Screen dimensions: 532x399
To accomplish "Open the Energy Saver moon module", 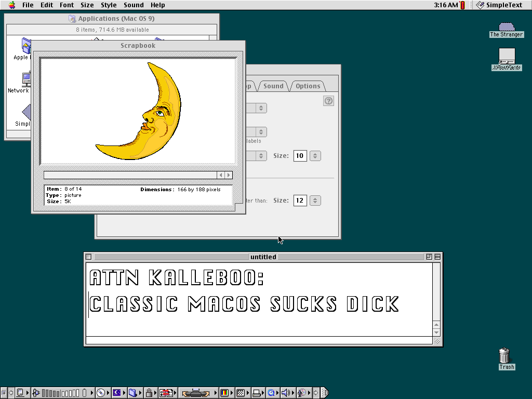I will pyautogui.click(x=119, y=393).
